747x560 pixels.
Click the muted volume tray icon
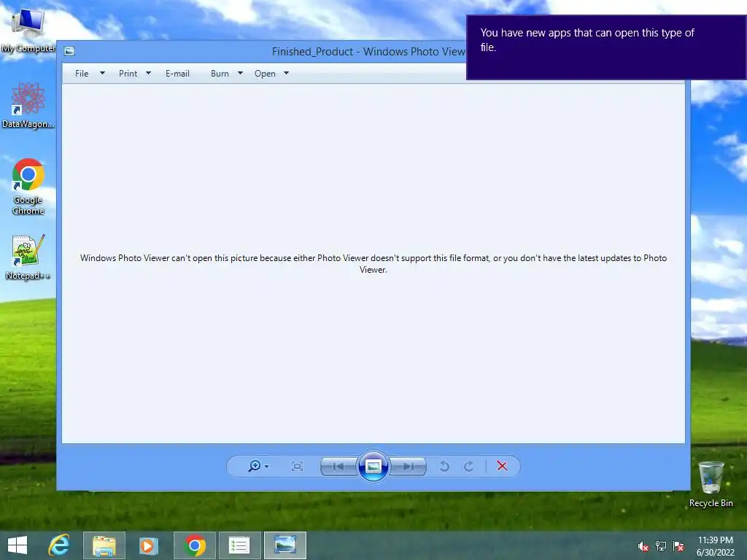tap(643, 546)
